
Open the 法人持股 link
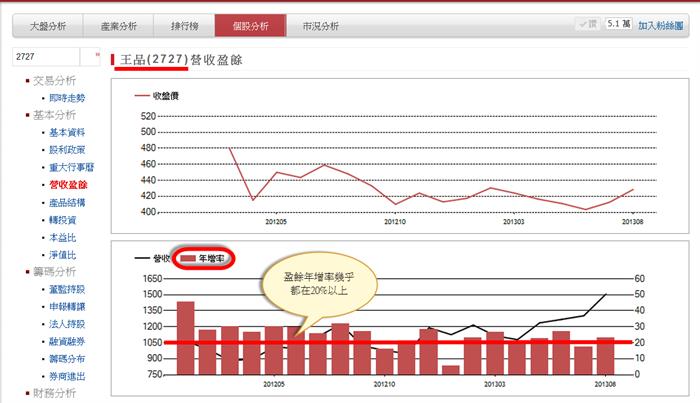pyautogui.click(x=67, y=324)
